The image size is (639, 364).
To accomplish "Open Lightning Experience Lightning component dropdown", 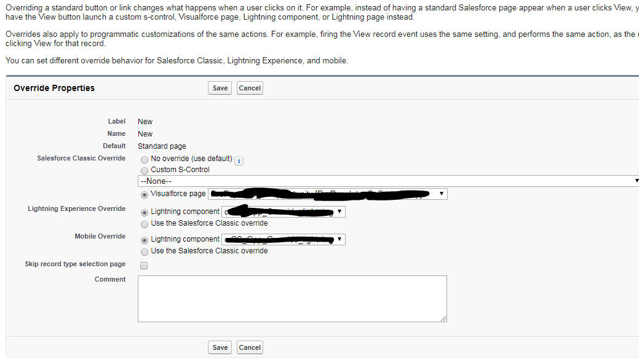I will [283, 212].
